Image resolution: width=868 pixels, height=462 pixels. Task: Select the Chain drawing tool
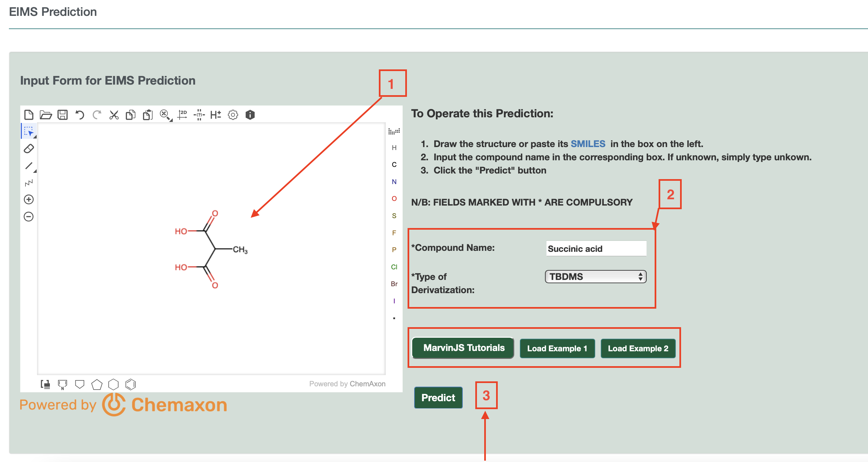click(29, 182)
